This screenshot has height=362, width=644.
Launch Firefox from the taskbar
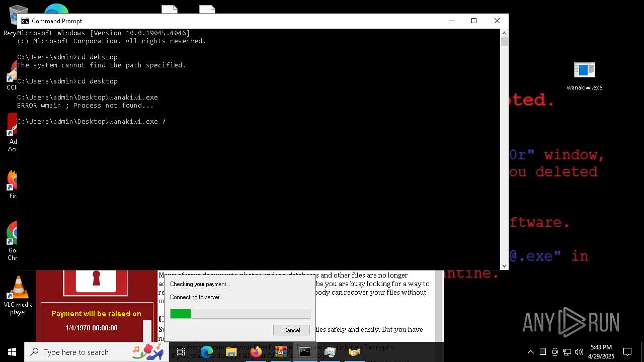(x=256, y=352)
